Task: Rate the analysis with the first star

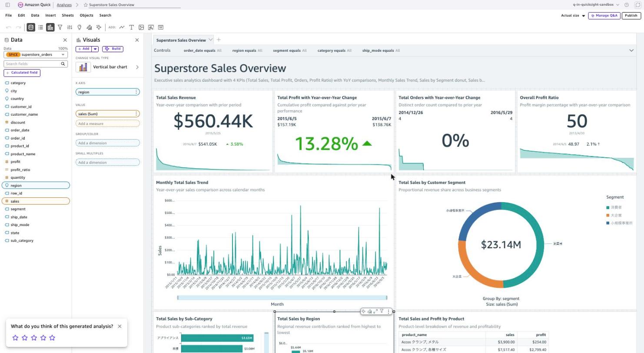Action: 15,338
